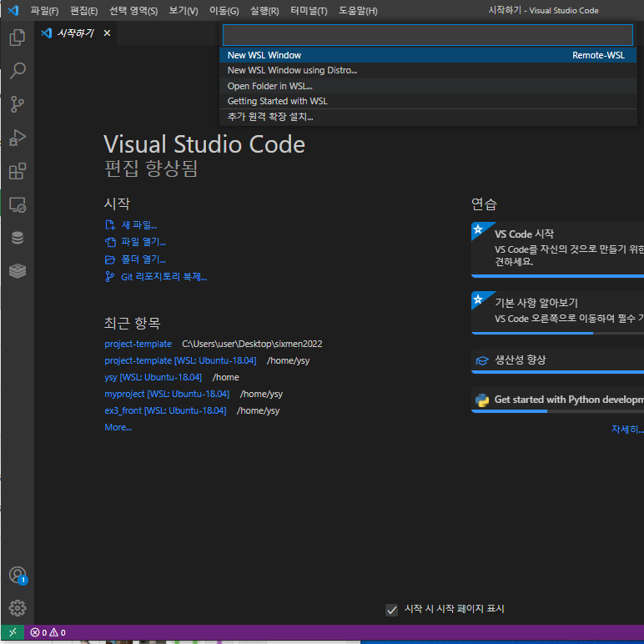
Task: Open recent project-template on Desktop\sixmen2022
Action: pyautogui.click(x=138, y=344)
